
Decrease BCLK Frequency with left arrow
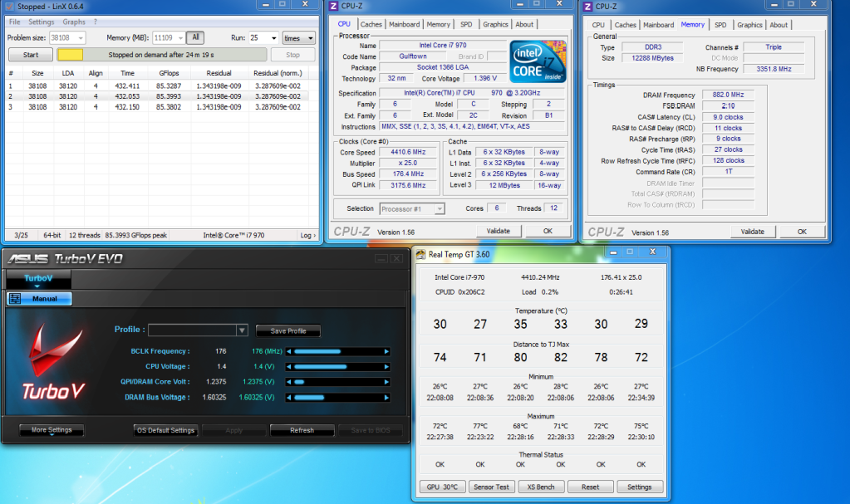click(x=289, y=352)
